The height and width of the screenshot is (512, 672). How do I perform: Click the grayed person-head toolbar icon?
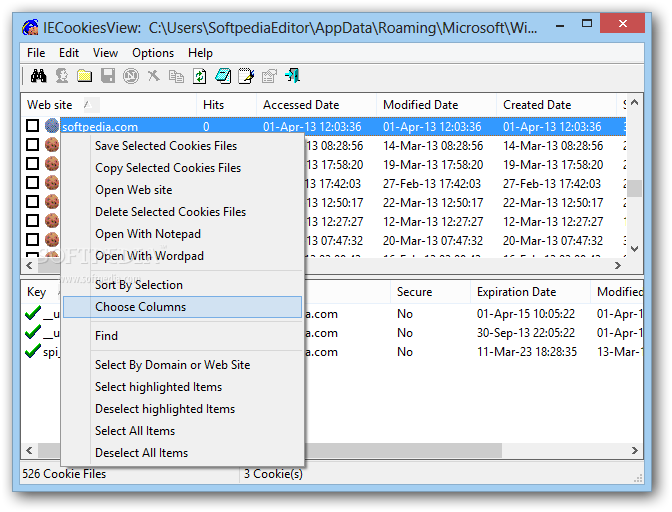[x=62, y=76]
